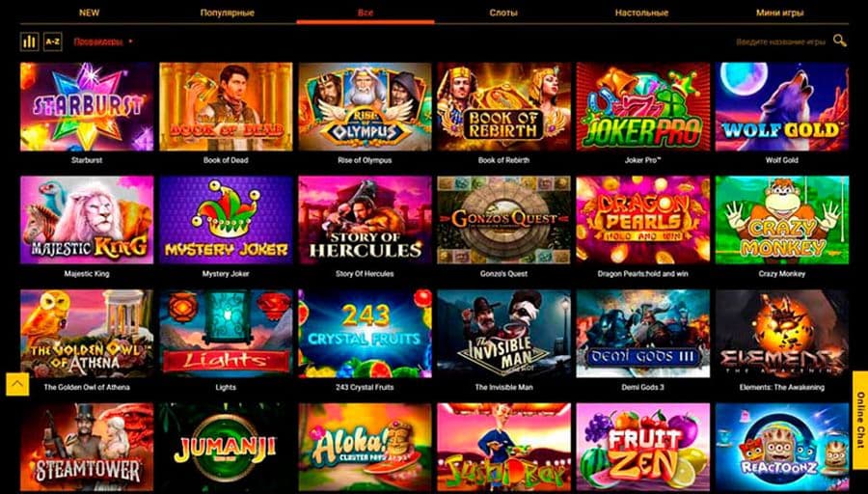This screenshot has width=868, height=494.
Task: Open the Online Chat side tab
Action: point(860,413)
